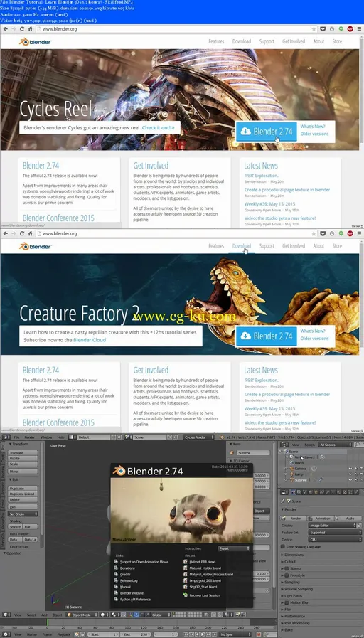Click Home icon in the Cycles Reel frame

30,29
